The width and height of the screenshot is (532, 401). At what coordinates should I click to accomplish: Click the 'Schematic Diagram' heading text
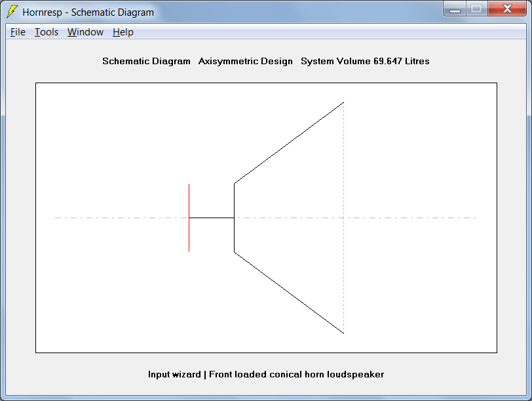pyautogui.click(x=146, y=61)
